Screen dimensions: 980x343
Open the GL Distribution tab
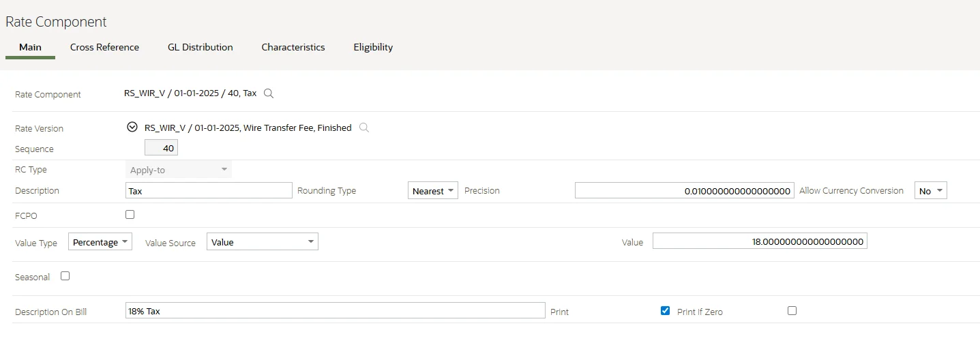(201, 47)
